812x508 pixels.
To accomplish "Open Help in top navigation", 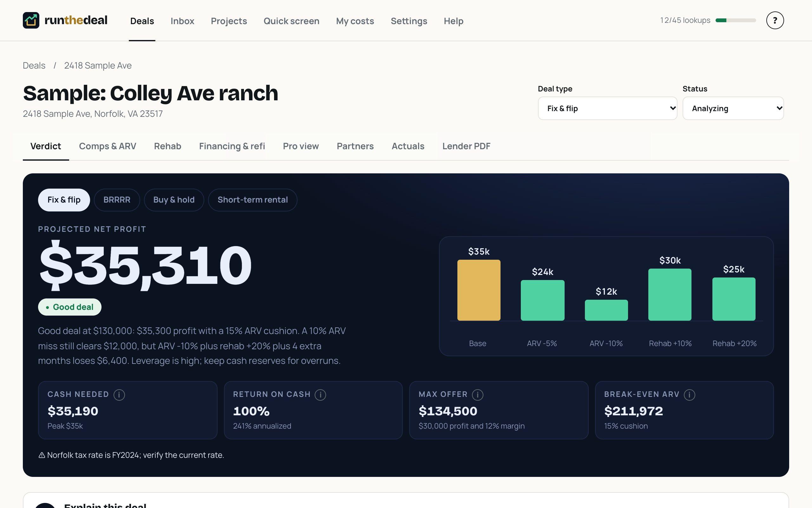I will point(453,21).
